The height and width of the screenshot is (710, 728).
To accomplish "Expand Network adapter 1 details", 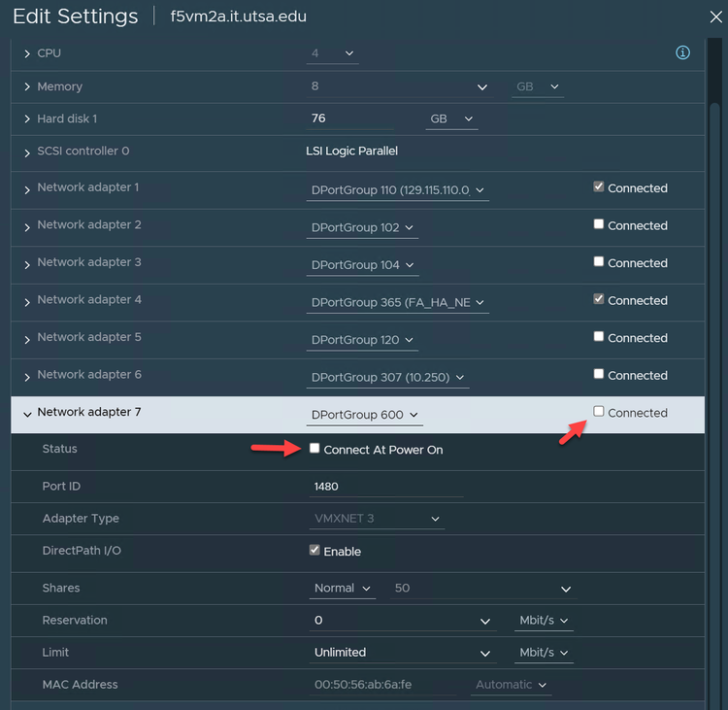I will point(27,188).
